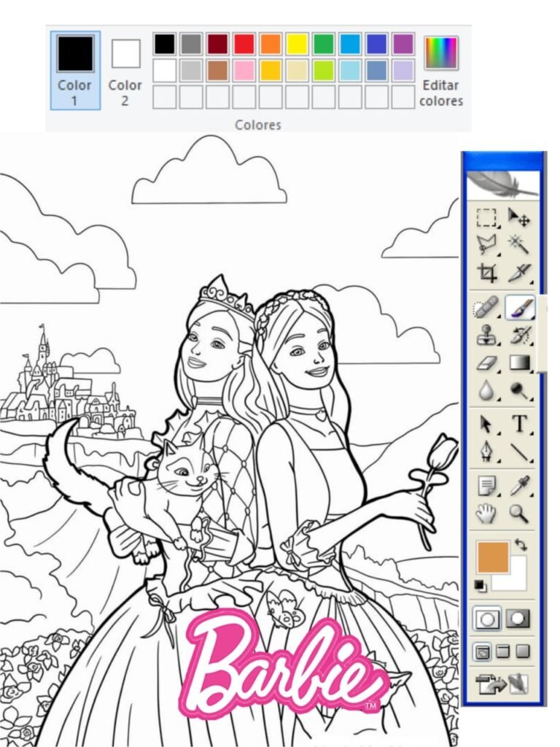
Task: Select the Move tool
Action: pyautogui.click(x=518, y=217)
